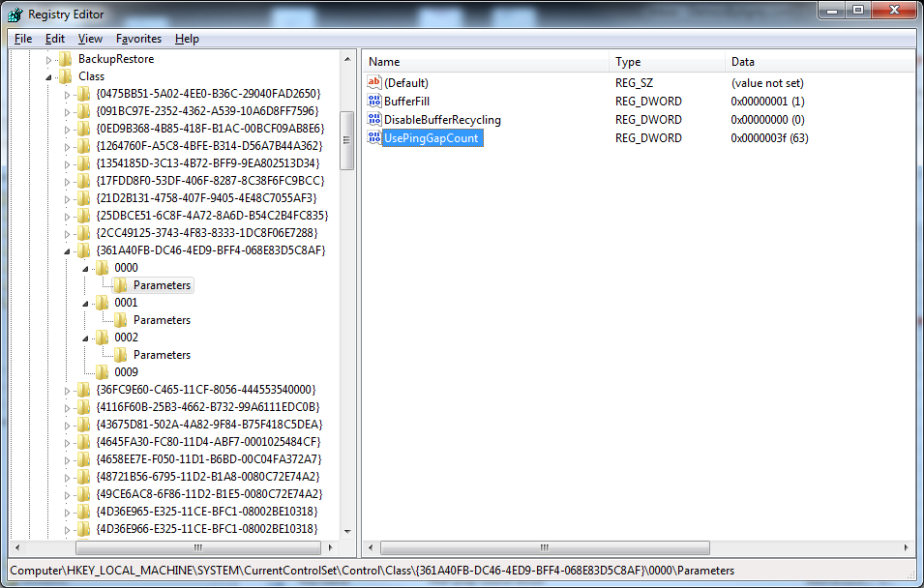This screenshot has height=588, width=924.
Task: Click the 0001 subkey folder icon
Action: click(102, 303)
